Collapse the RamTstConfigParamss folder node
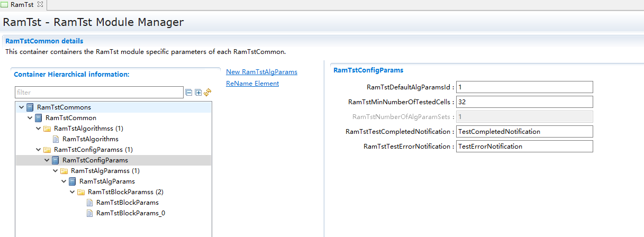Image resolution: width=644 pixels, height=237 pixels. pyautogui.click(x=38, y=150)
